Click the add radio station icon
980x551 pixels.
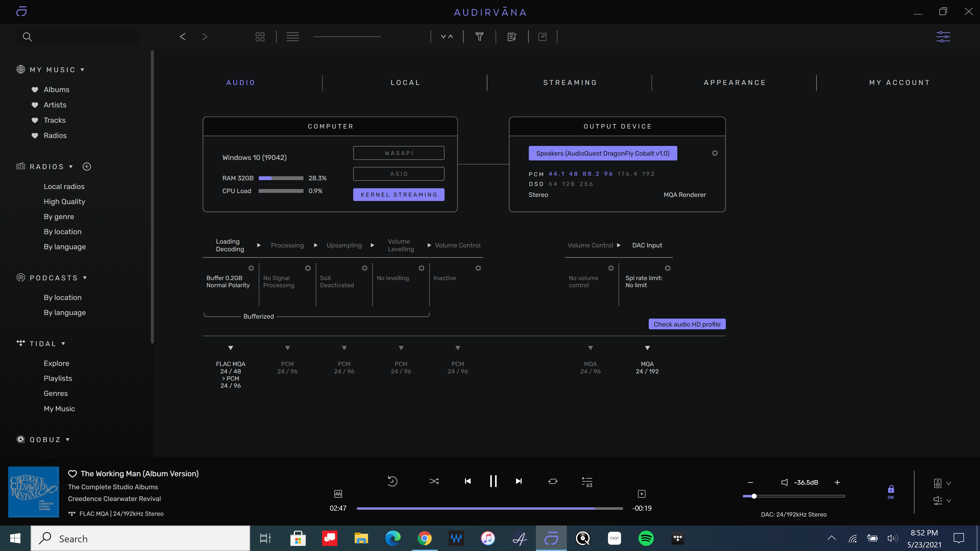pyautogui.click(x=86, y=166)
